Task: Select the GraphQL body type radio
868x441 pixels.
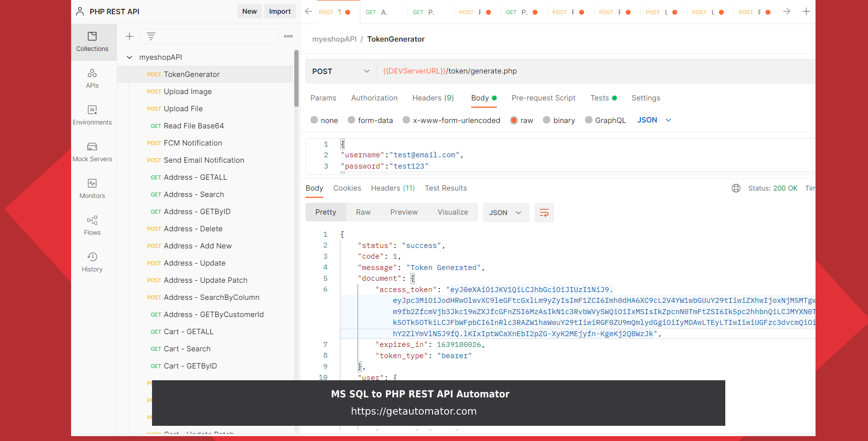Action: pyautogui.click(x=589, y=120)
